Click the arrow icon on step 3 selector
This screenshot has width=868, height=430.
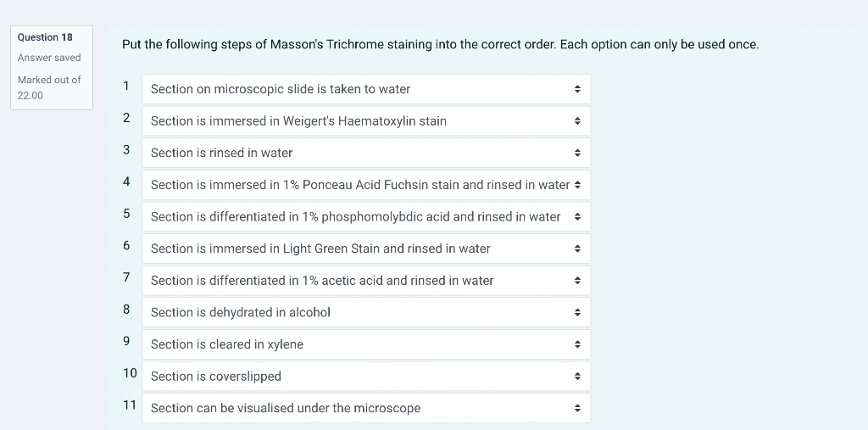(x=577, y=153)
